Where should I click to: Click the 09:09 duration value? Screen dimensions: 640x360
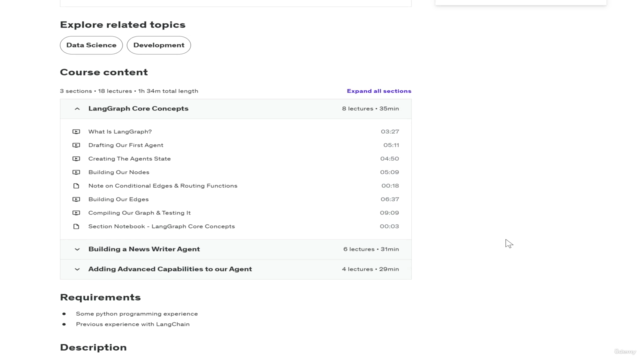[x=389, y=213]
